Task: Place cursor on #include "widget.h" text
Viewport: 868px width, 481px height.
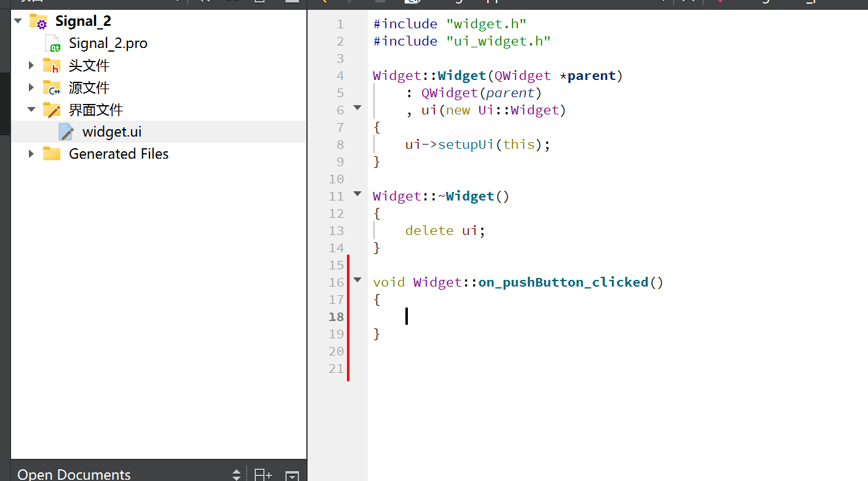Action: pyautogui.click(x=450, y=24)
